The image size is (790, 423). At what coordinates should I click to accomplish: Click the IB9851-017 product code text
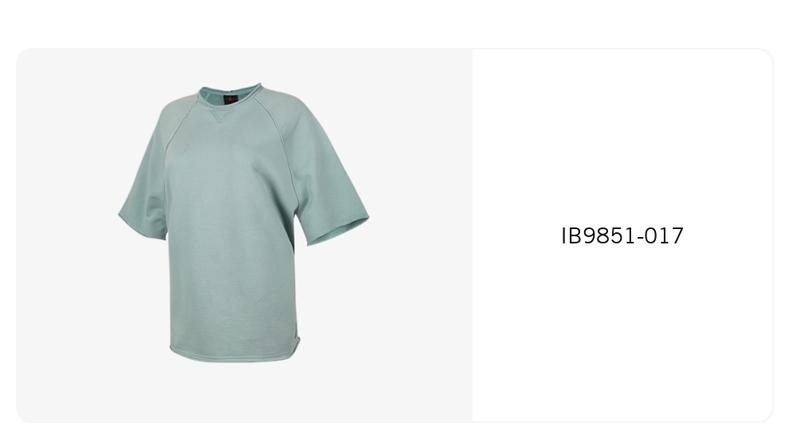622,236
